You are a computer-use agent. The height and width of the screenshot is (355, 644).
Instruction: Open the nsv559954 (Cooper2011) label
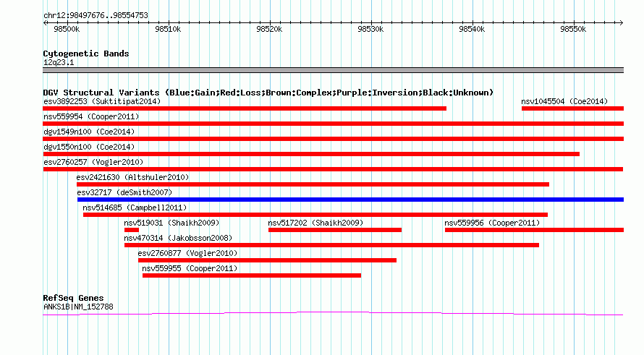(91, 116)
